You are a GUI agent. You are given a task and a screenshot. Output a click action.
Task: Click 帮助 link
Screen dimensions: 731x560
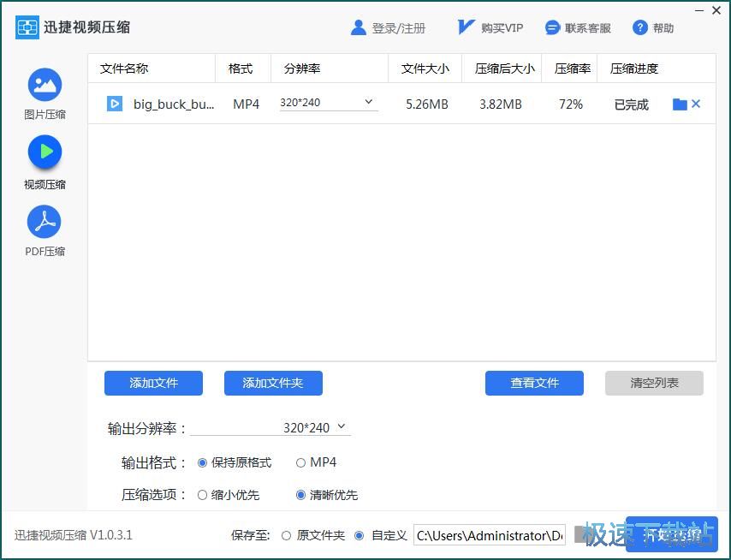tap(663, 28)
